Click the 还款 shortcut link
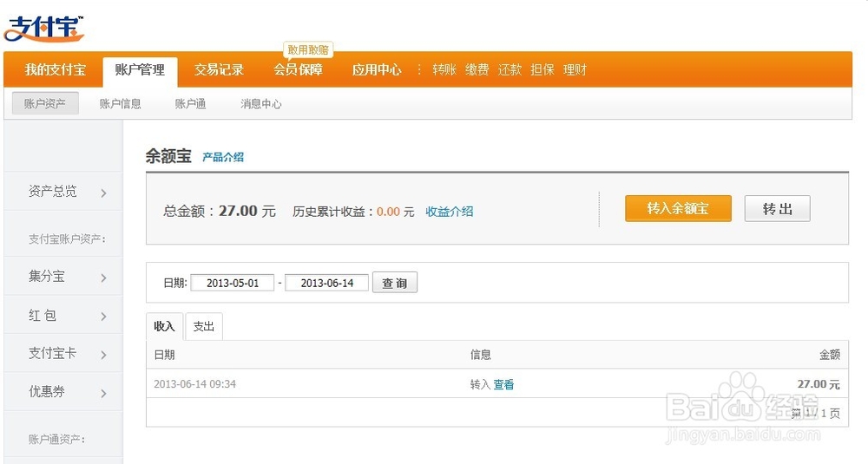This screenshot has height=464, width=868. 510,69
